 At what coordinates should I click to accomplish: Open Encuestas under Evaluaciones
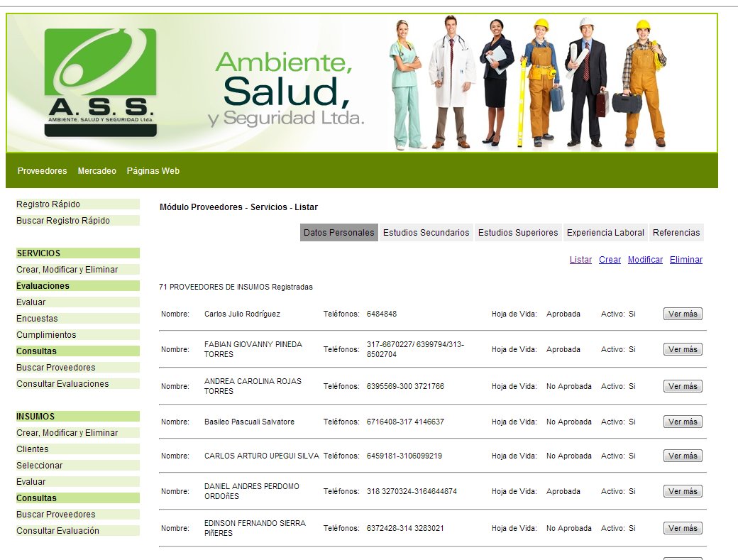[37, 319]
